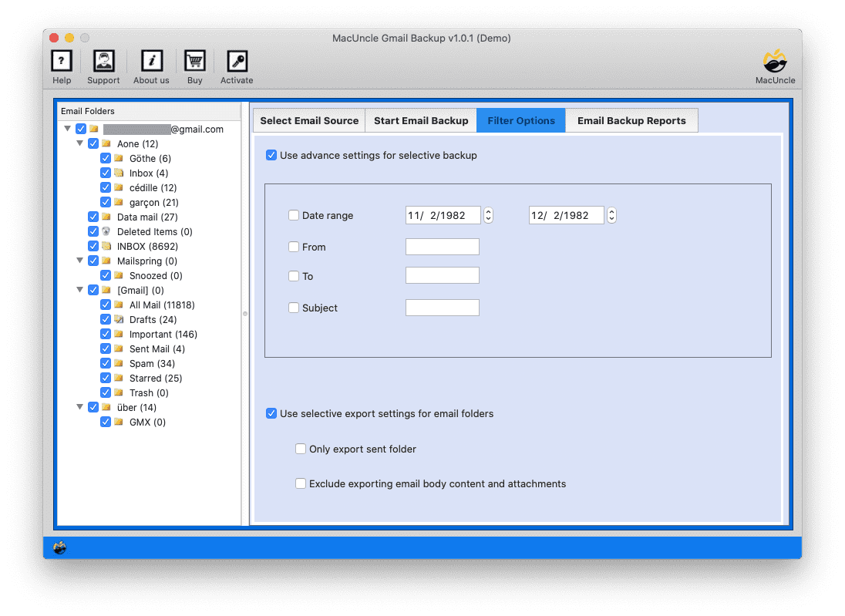The image size is (845, 616).
Task: Select the INBOX (8692) folder
Action: [x=147, y=247]
